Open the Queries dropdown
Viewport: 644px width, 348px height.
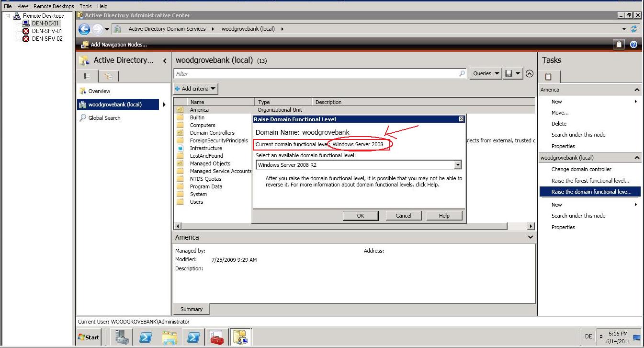pyautogui.click(x=486, y=73)
